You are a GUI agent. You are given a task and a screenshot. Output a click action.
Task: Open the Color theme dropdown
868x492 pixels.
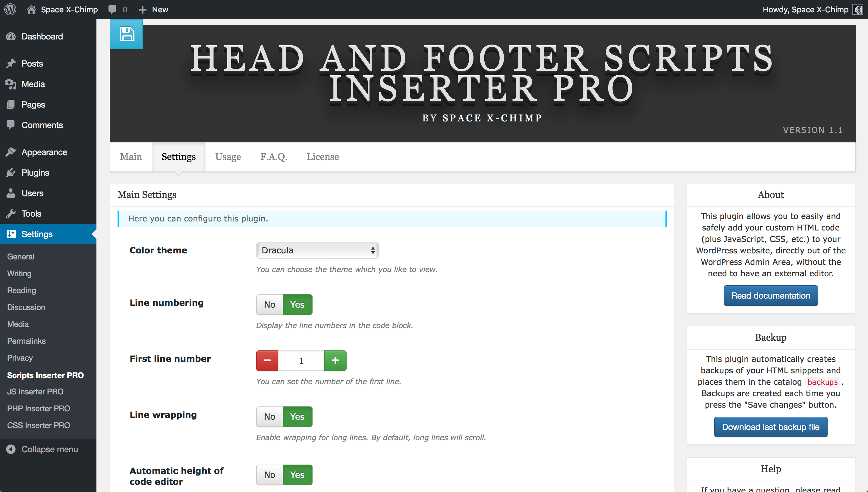(x=316, y=250)
